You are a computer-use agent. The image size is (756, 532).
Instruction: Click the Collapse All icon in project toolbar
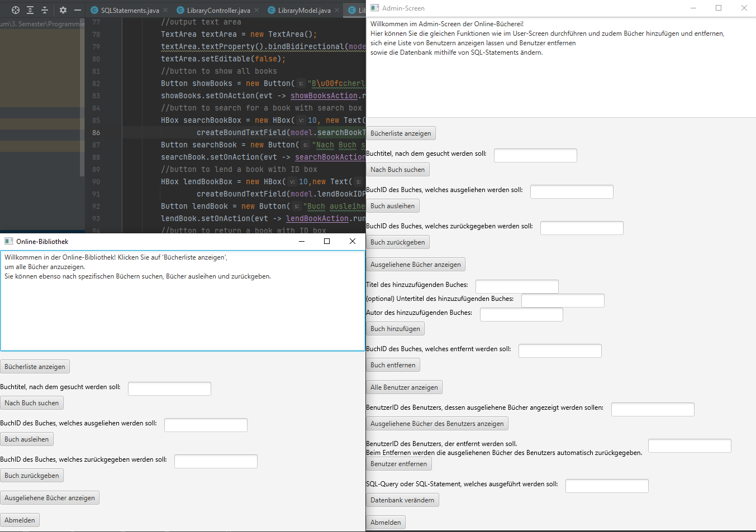tap(45, 10)
